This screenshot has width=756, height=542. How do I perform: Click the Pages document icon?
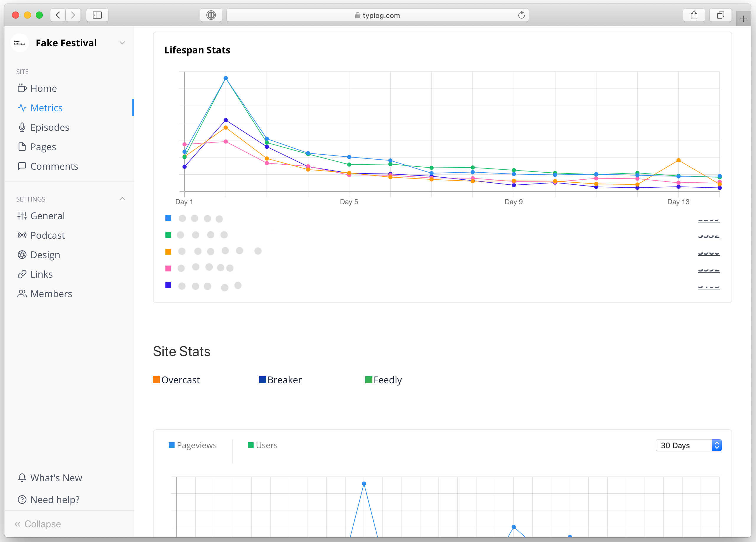click(22, 147)
